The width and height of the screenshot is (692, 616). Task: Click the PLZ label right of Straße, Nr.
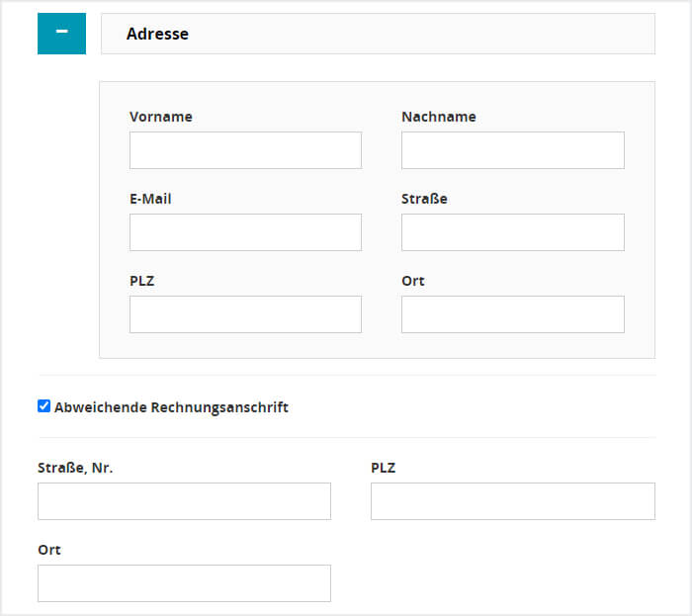[384, 468]
